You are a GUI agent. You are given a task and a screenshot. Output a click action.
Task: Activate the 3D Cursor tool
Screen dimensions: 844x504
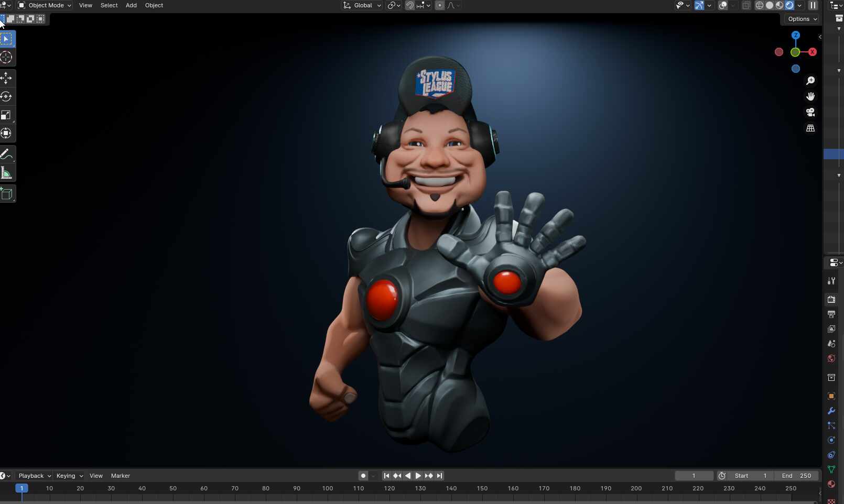click(7, 57)
